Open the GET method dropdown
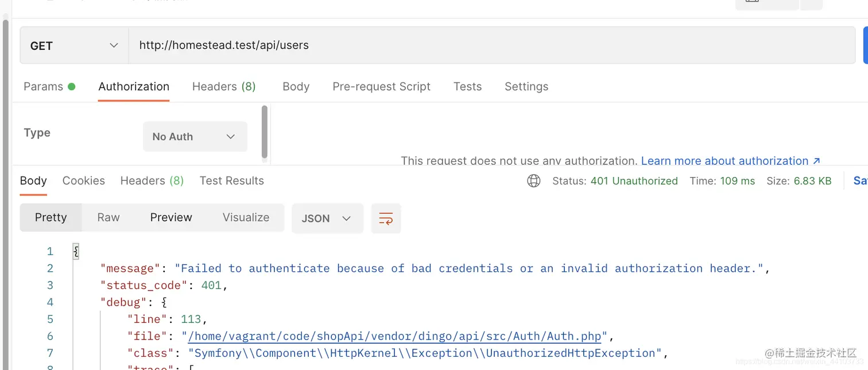 (x=74, y=45)
